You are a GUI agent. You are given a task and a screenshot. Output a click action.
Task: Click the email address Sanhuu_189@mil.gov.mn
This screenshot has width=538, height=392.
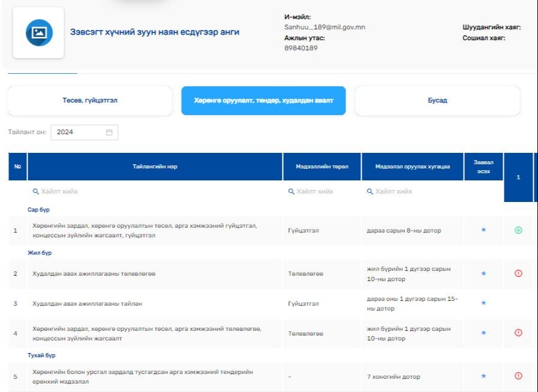[324, 28]
